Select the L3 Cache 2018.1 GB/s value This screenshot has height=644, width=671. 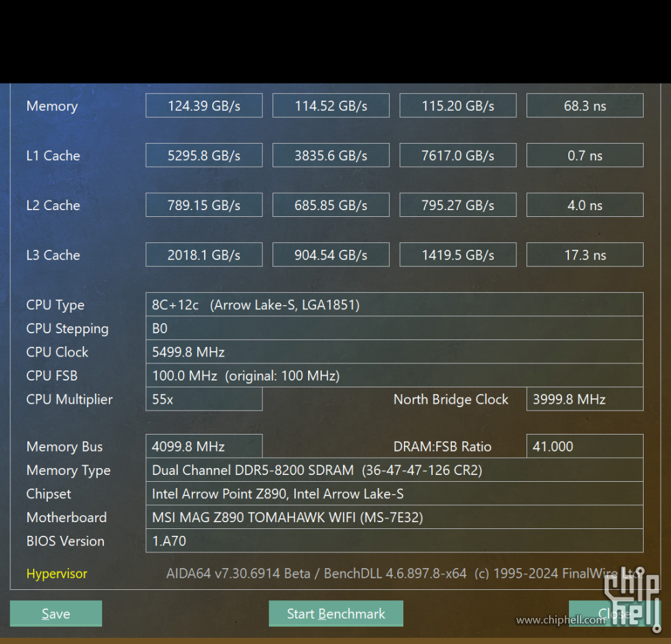(x=204, y=255)
